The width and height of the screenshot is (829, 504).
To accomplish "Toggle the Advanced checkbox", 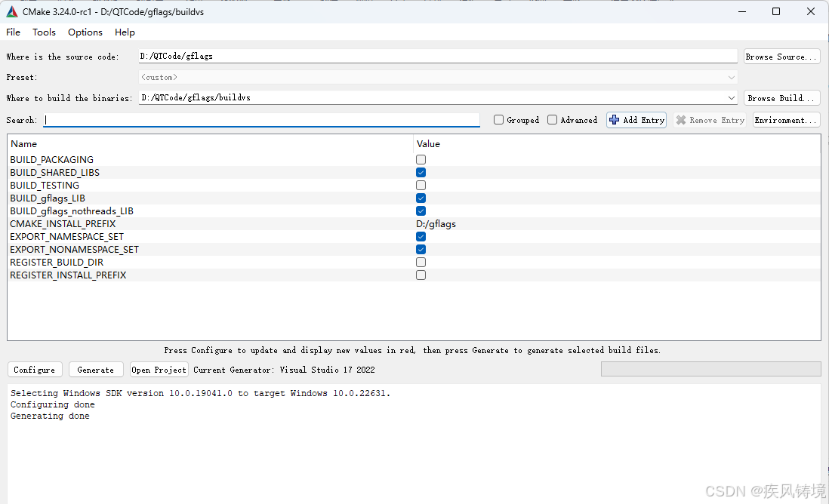I will (x=552, y=120).
